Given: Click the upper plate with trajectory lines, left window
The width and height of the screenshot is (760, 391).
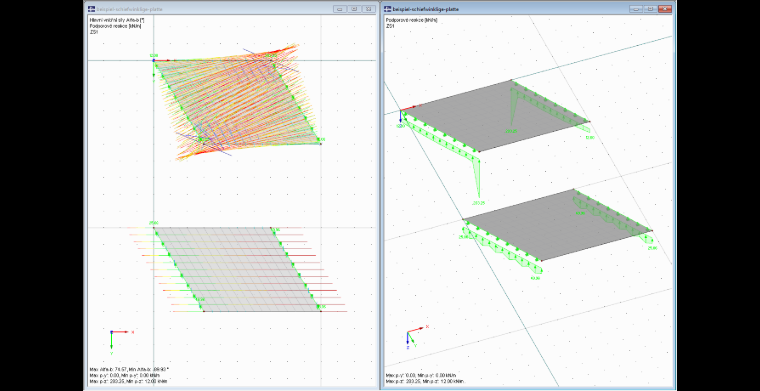Looking at the screenshot, I should tap(237, 102).
